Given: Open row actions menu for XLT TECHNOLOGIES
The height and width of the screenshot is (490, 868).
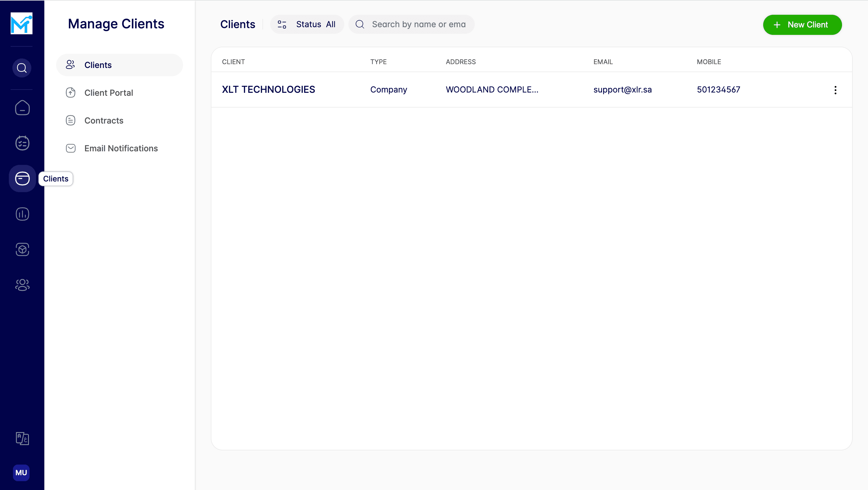Looking at the screenshot, I should click(x=835, y=90).
